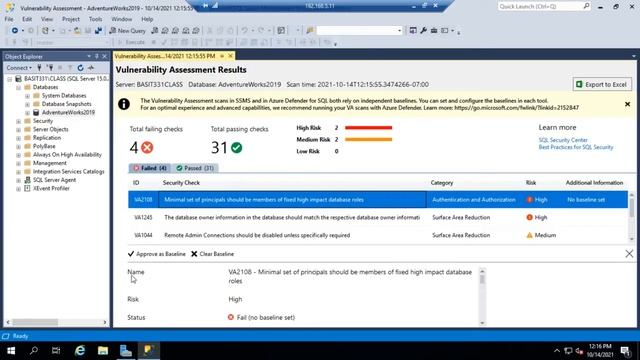Click the results list vertical scrollbar
Viewport: 640px width, 360px height.
point(632,216)
